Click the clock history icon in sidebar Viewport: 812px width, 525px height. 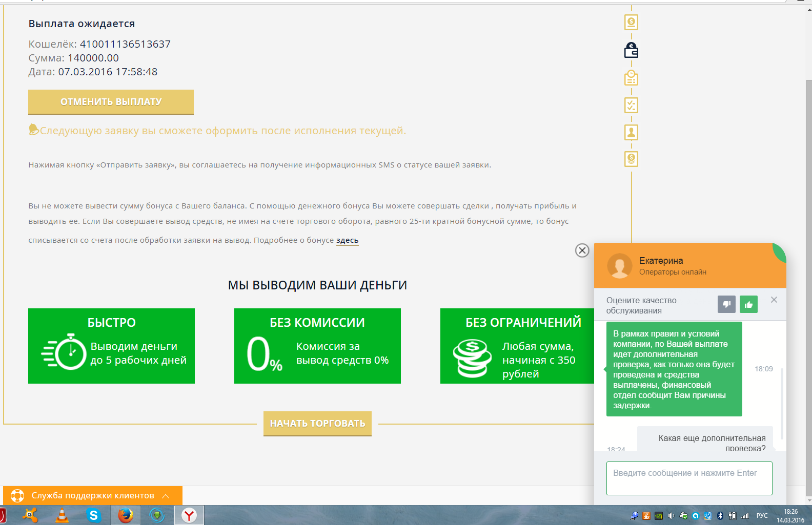(x=631, y=78)
